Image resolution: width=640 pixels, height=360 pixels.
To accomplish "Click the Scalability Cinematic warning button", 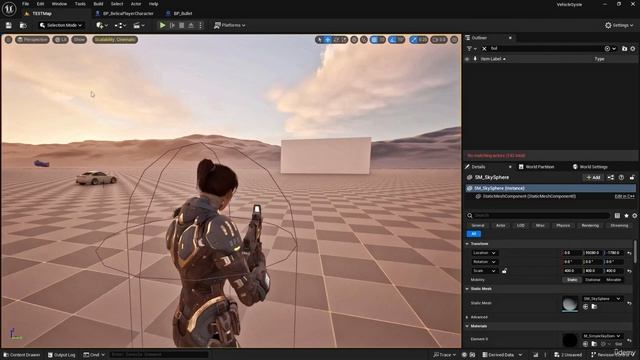I will point(115,40).
